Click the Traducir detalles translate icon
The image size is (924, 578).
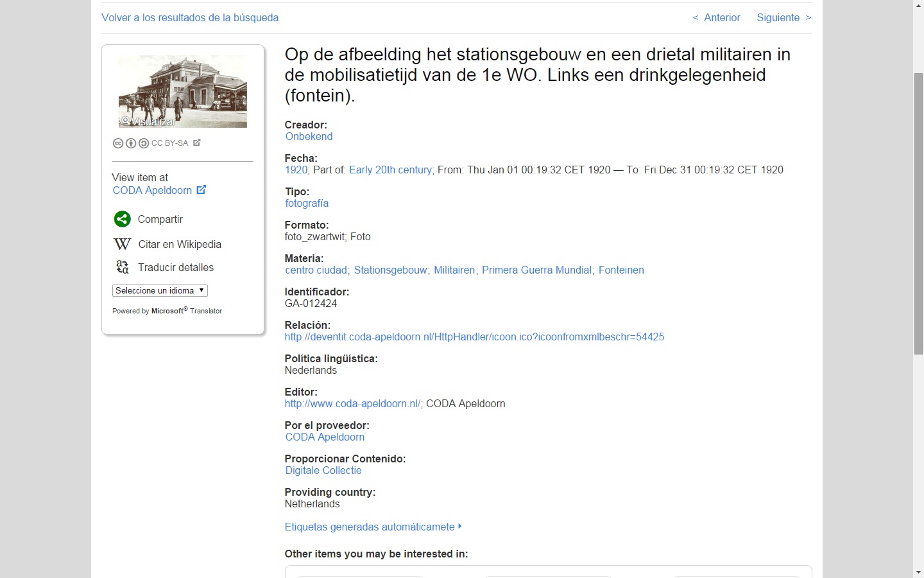(122, 267)
